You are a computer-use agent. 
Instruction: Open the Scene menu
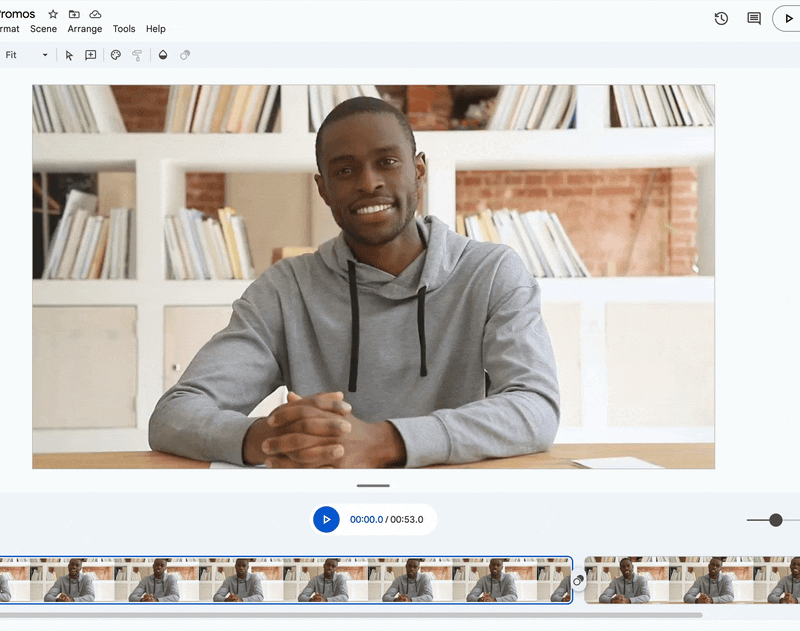[43, 29]
